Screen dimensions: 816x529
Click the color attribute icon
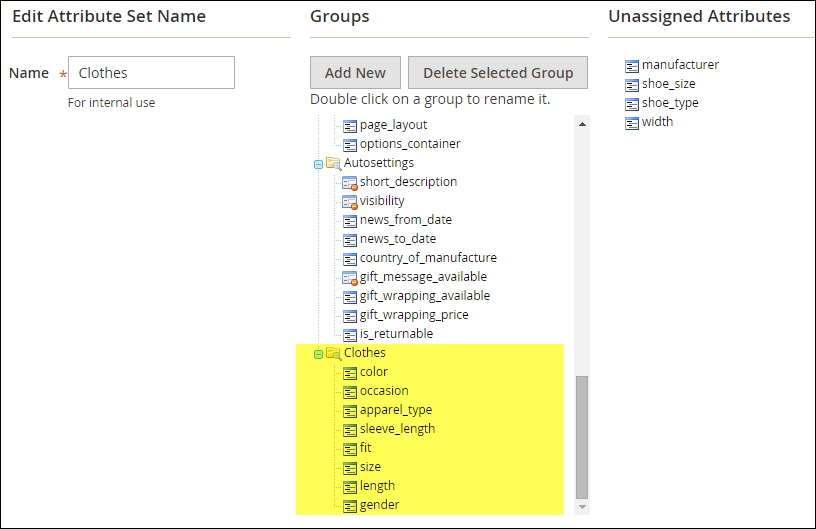350,373
